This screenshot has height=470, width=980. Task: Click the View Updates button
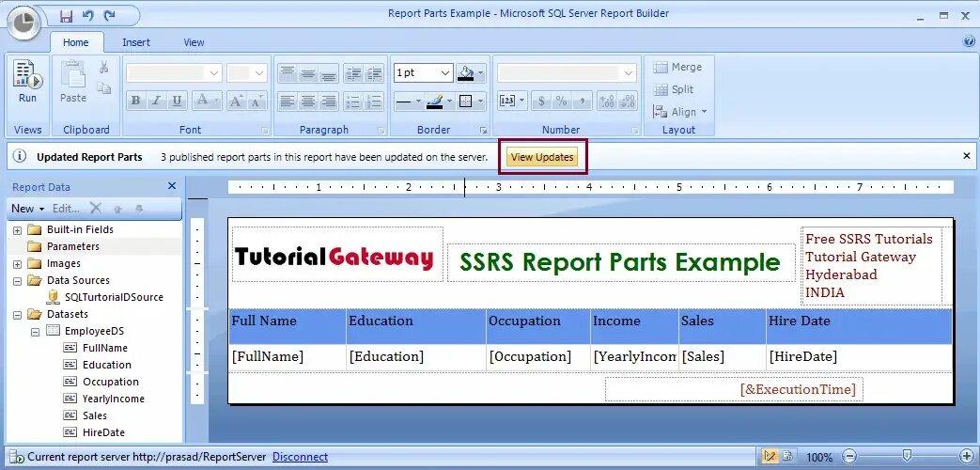click(542, 158)
